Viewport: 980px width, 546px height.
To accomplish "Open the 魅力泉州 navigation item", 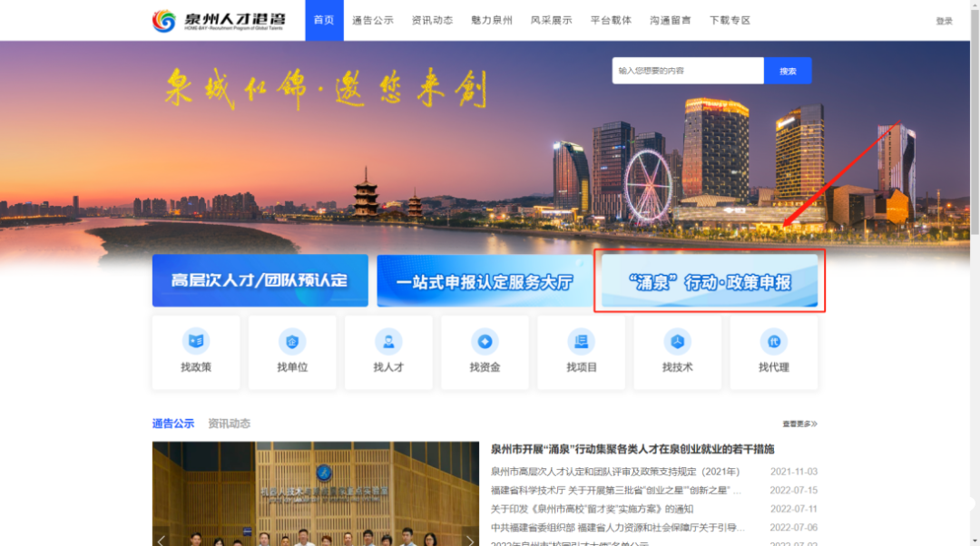I will pos(492,20).
